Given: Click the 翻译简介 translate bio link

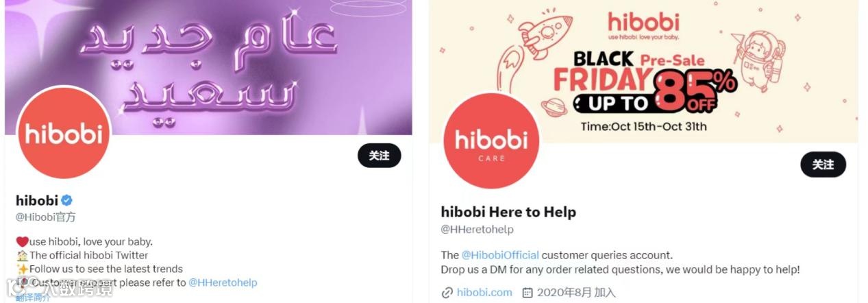Looking at the screenshot, I should point(32,298).
